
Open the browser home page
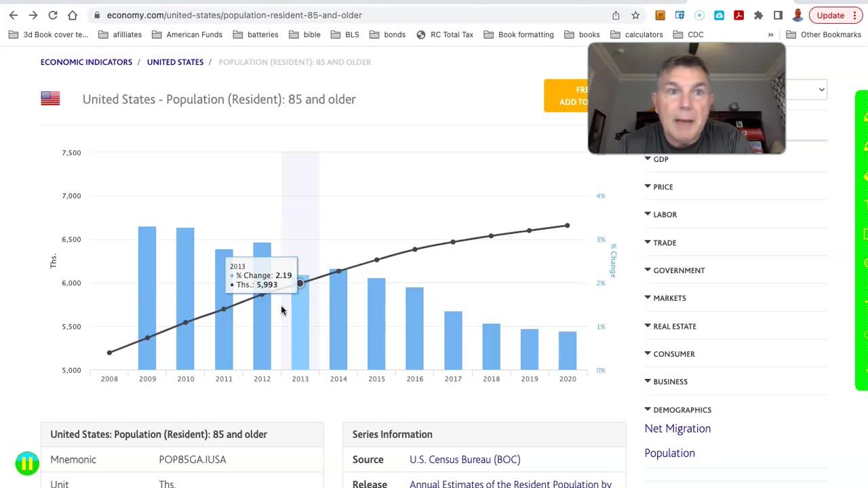coord(73,15)
